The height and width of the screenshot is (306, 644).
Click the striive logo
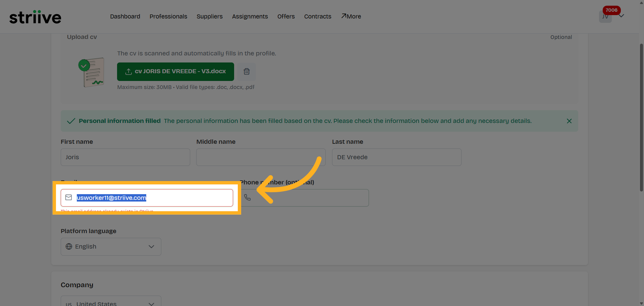pos(35,17)
